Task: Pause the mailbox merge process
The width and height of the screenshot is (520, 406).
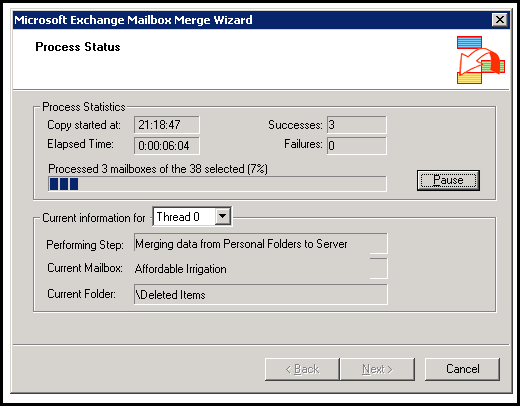Action: 448,180
